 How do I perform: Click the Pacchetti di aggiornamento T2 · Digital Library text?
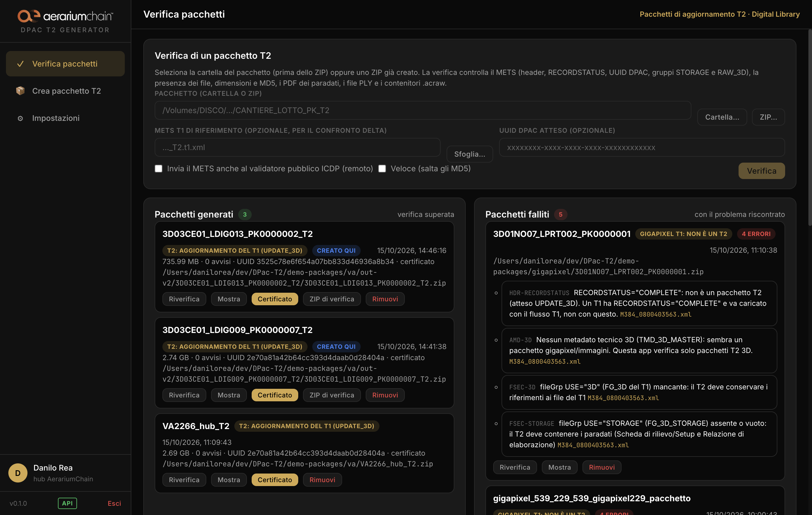tap(719, 14)
